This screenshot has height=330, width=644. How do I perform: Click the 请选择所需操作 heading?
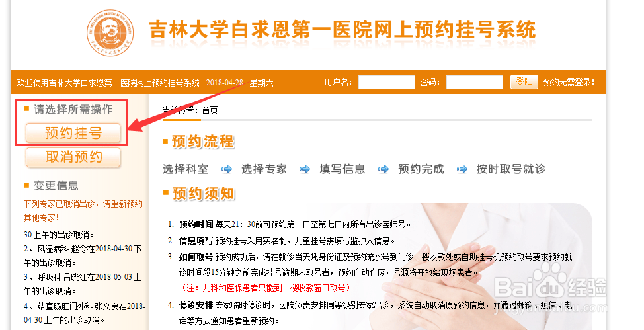tap(73, 109)
